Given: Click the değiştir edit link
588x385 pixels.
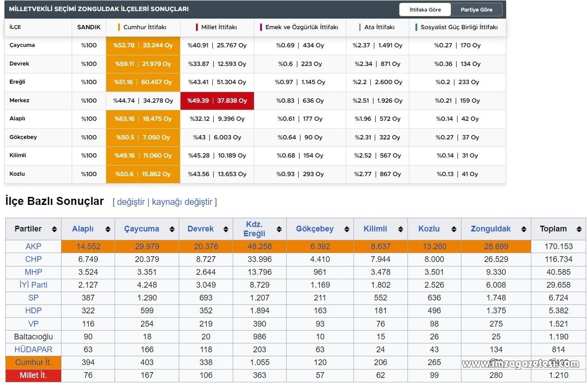Looking at the screenshot, I should (131, 202).
